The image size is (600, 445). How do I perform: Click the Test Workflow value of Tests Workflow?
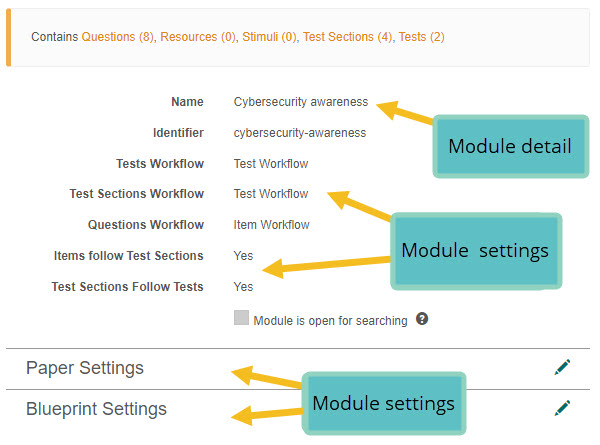271,163
